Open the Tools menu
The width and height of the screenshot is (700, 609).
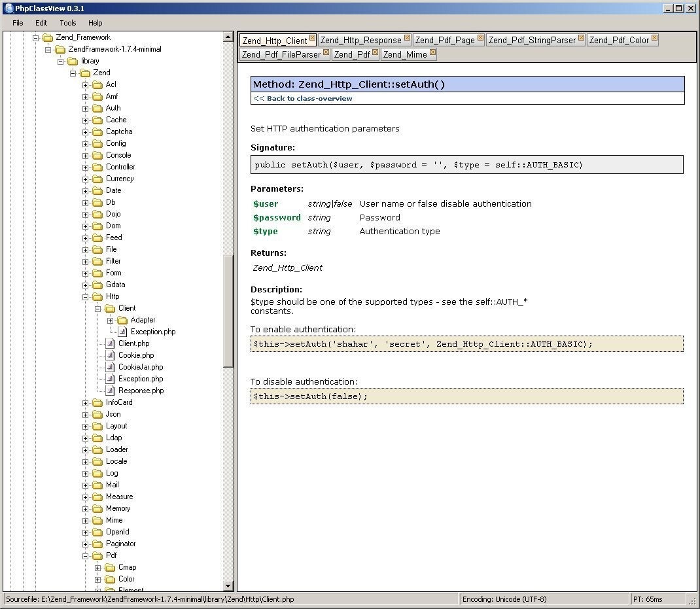[67, 23]
